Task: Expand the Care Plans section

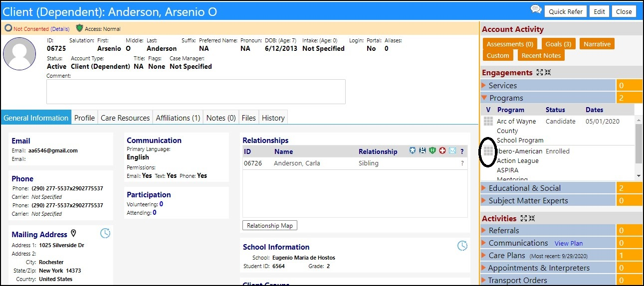Action: (x=548, y=255)
